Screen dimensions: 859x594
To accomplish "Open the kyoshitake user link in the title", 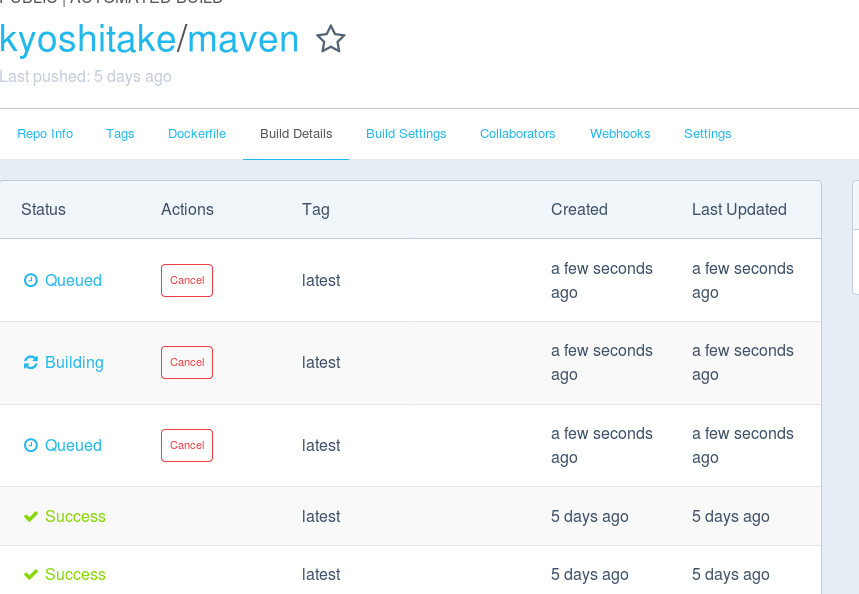I will click(x=88, y=39).
